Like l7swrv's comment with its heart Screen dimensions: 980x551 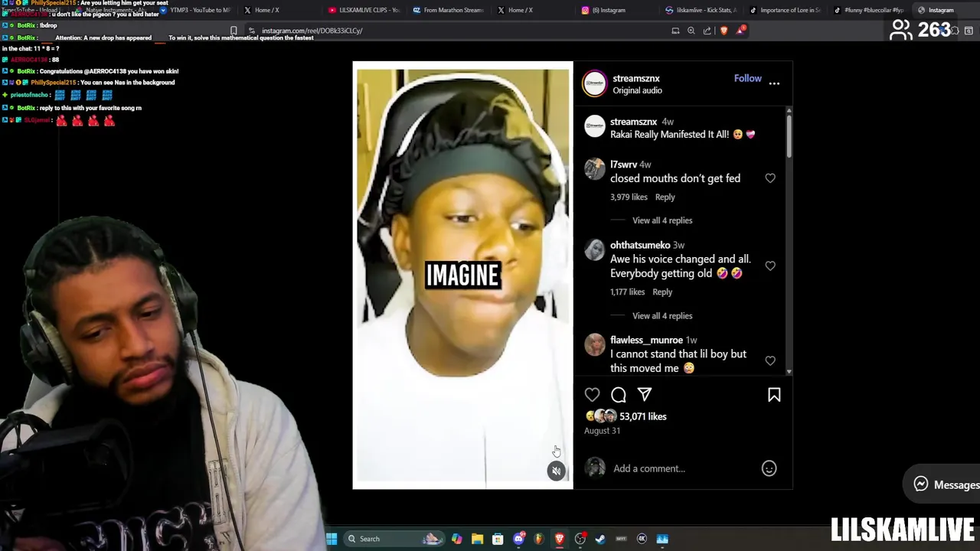click(x=770, y=178)
